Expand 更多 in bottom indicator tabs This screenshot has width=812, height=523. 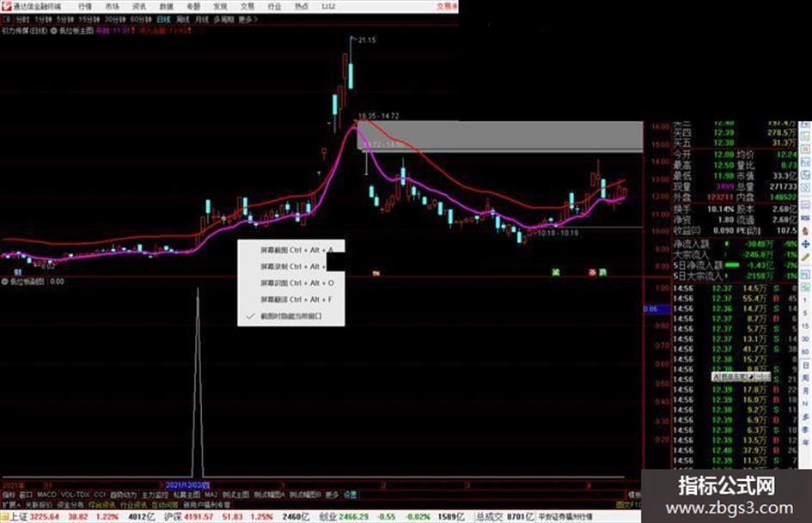(x=332, y=495)
